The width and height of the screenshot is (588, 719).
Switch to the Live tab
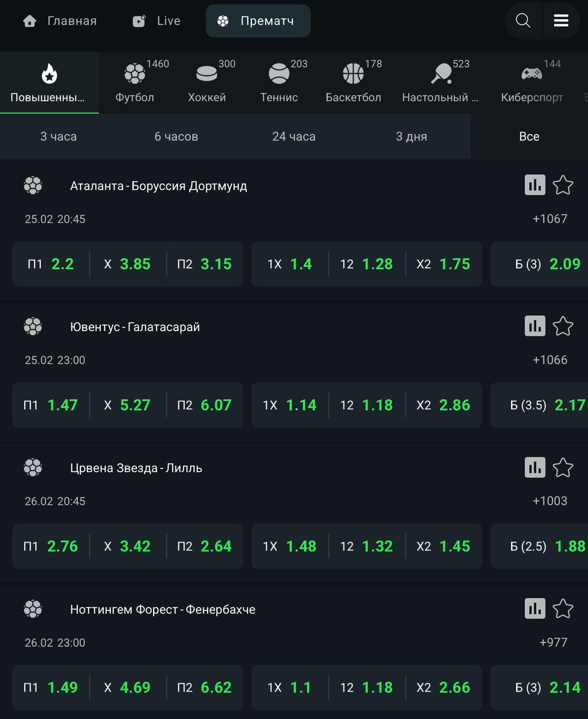(x=157, y=21)
